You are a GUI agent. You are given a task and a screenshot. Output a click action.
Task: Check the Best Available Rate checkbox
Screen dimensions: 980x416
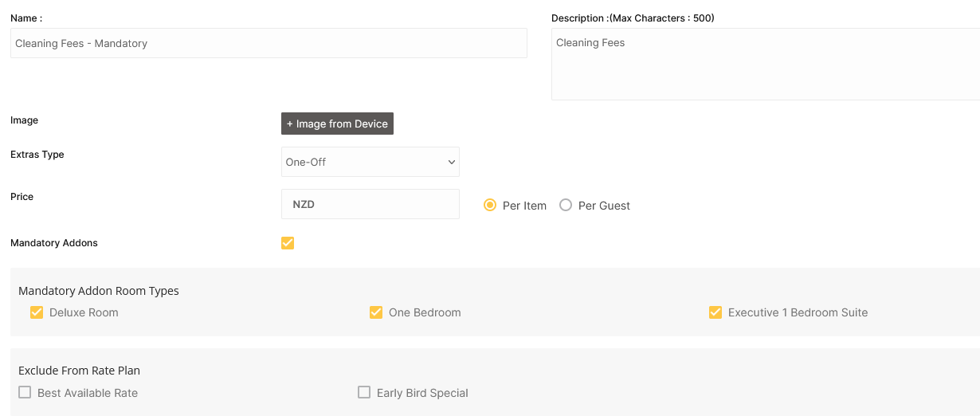[25, 392]
